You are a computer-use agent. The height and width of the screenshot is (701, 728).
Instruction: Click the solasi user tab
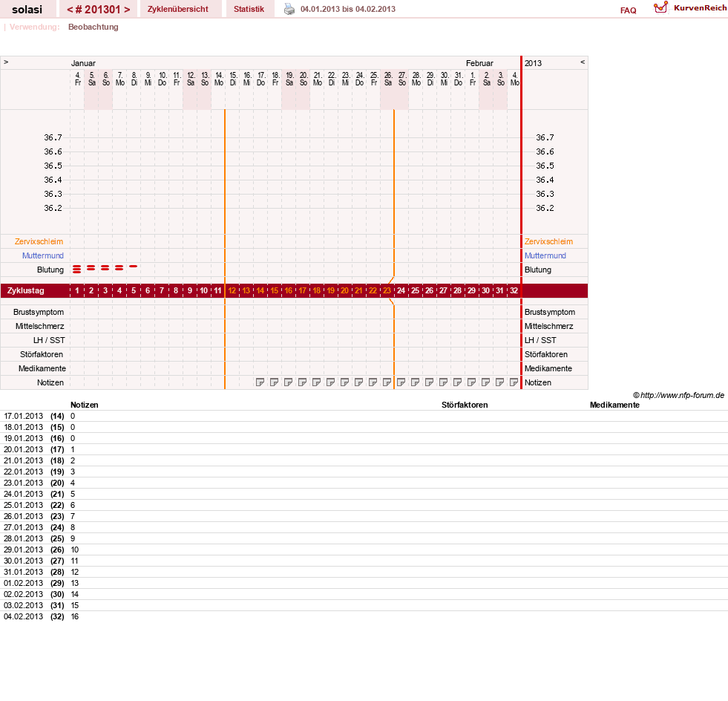tap(27, 9)
